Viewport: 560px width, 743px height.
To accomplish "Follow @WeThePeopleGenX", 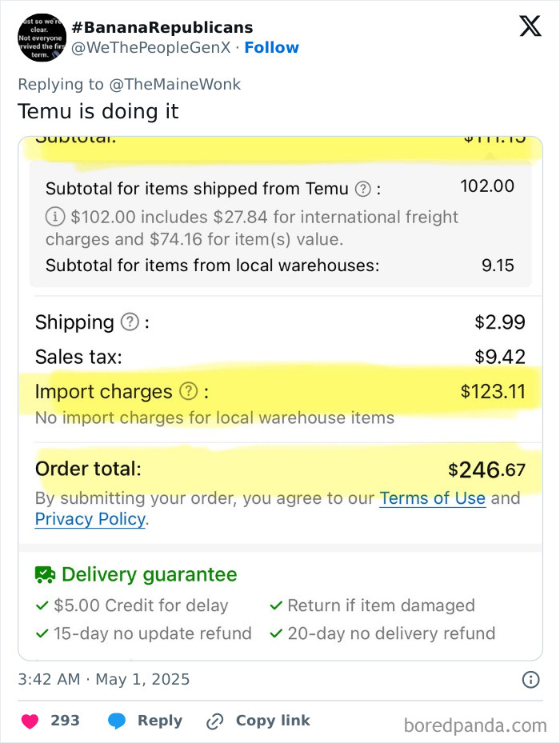I will (272, 48).
